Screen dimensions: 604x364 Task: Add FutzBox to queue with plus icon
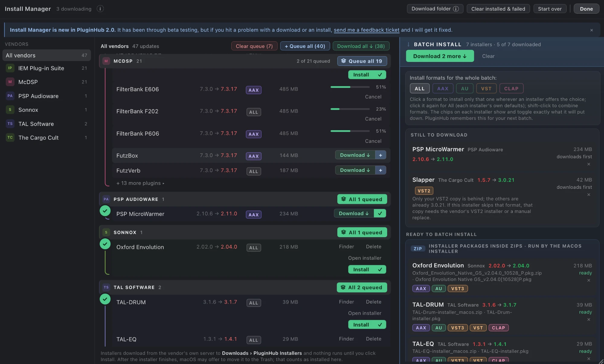coord(381,155)
